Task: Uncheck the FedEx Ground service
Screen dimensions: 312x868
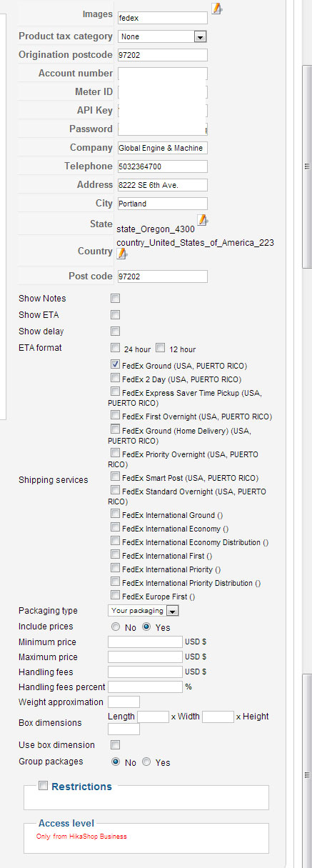Action: [115, 364]
